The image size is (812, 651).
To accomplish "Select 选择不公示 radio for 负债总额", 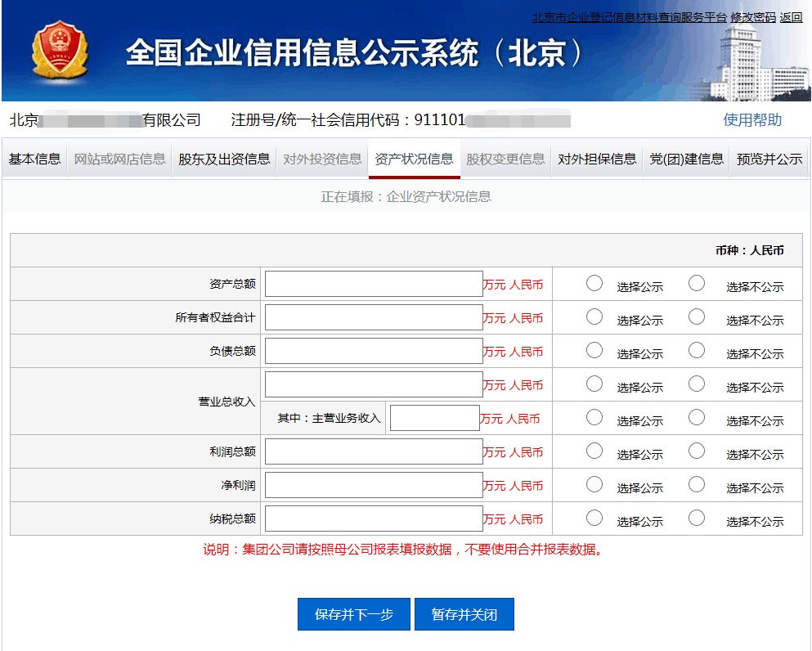I will 697,350.
